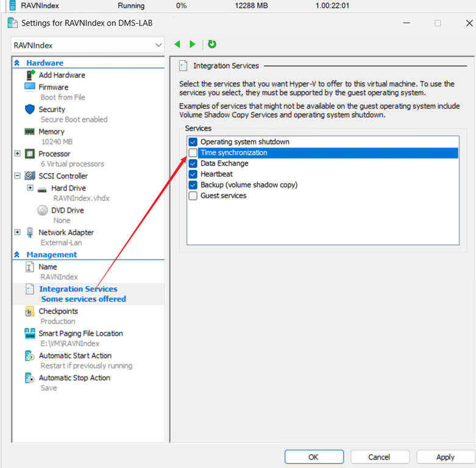This screenshot has height=468, width=476.
Task: Click the settings window title bar icon
Action: (x=12, y=23)
